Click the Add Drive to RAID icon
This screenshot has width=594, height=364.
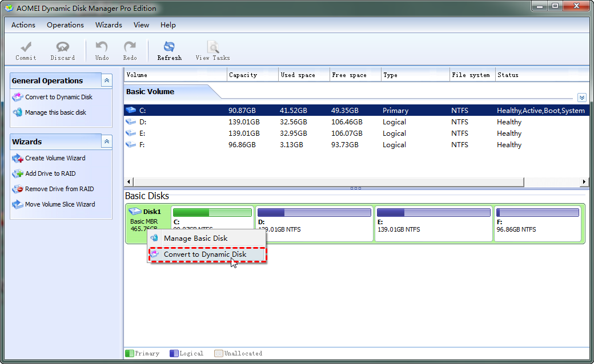[x=18, y=173]
